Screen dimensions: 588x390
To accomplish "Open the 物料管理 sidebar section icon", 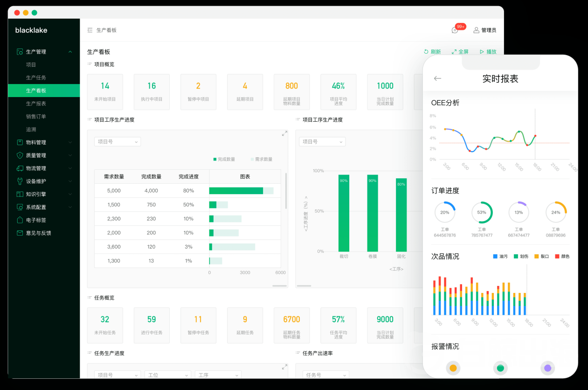I will [20, 142].
